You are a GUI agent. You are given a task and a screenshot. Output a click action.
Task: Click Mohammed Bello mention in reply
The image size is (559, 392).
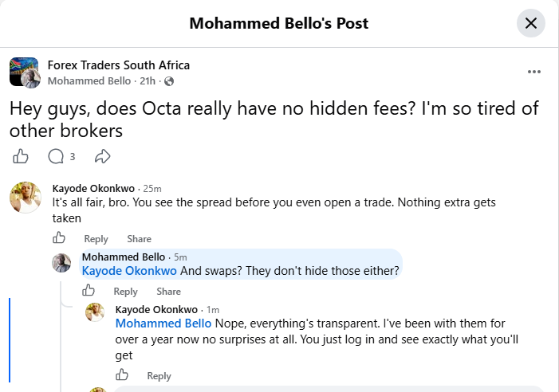[x=163, y=323]
